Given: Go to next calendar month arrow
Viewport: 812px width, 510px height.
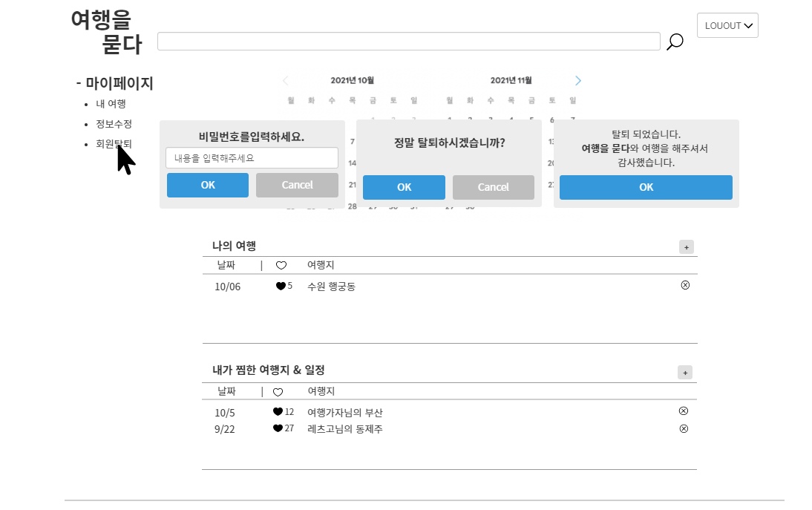Looking at the screenshot, I should [x=578, y=81].
